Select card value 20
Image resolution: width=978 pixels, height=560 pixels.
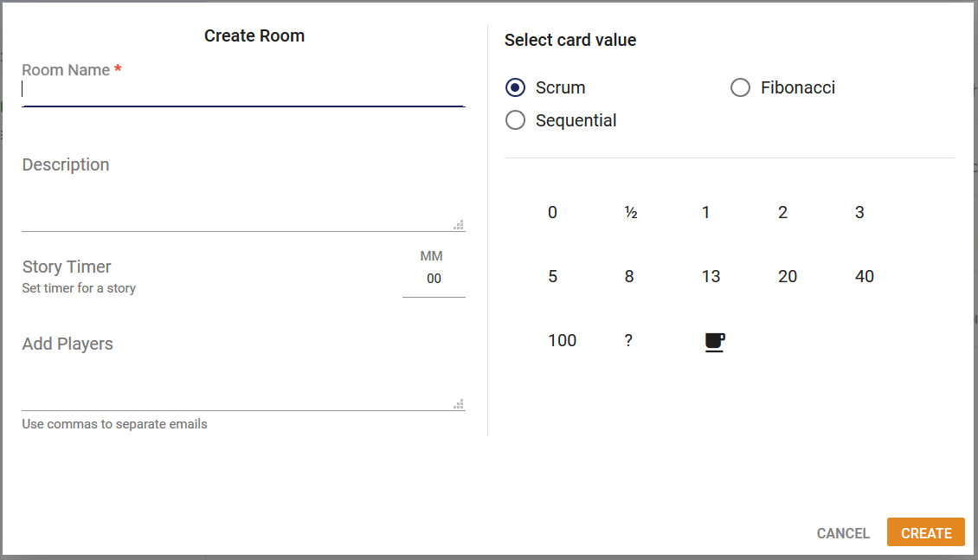(788, 276)
